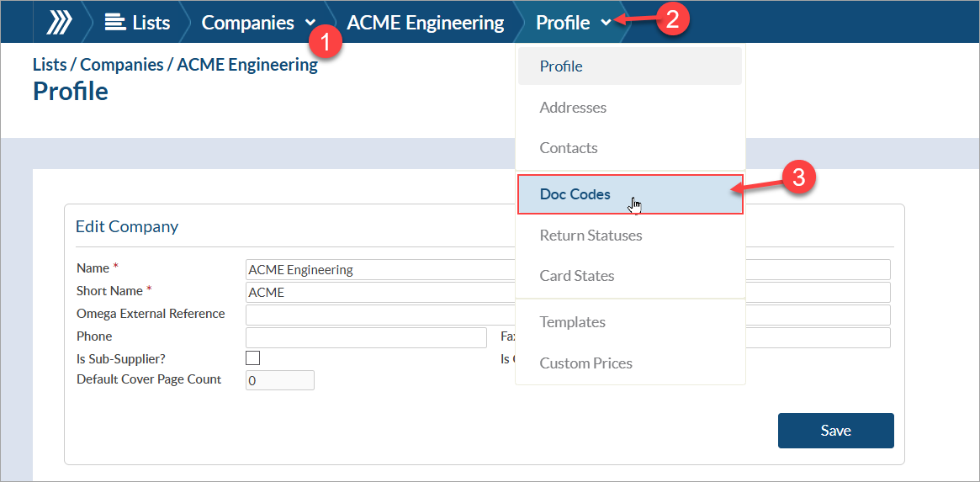Click the triple-chevron home logo icon
980x482 pixels.
pos(59,23)
